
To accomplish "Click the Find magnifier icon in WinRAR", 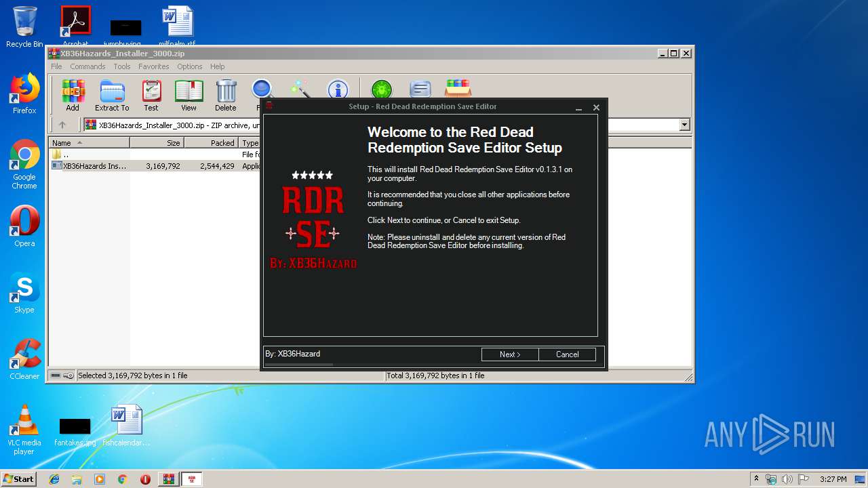I will (x=262, y=89).
